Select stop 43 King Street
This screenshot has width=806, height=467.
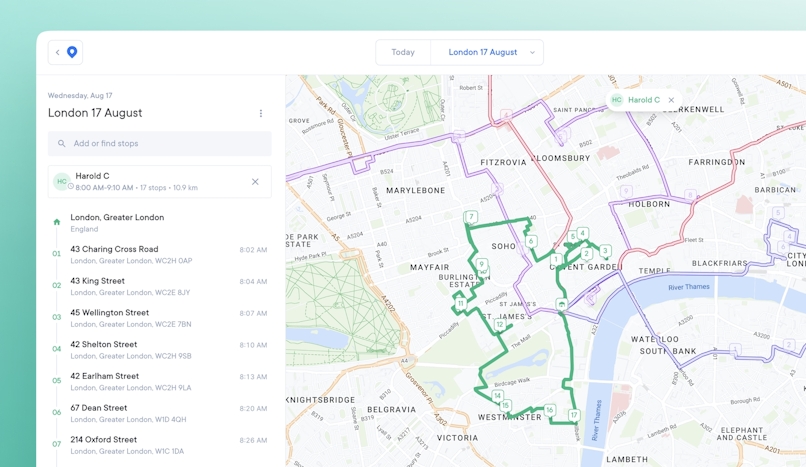click(x=159, y=286)
